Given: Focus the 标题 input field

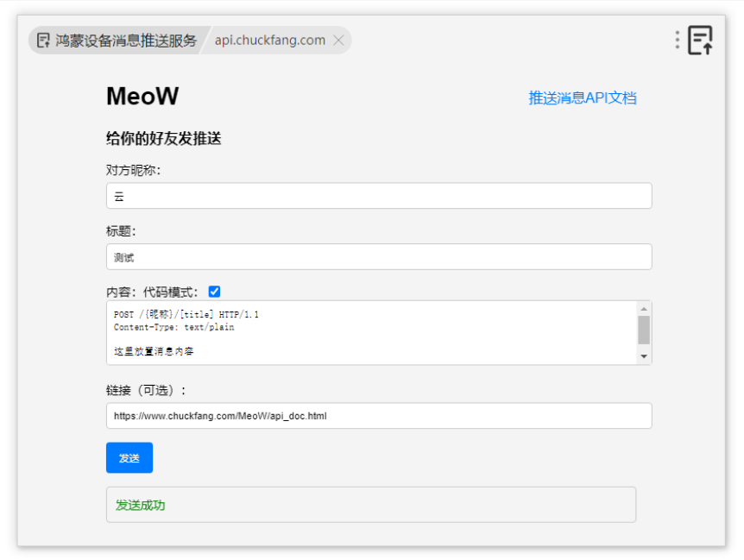Looking at the screenshot, I should click(379, 257).
